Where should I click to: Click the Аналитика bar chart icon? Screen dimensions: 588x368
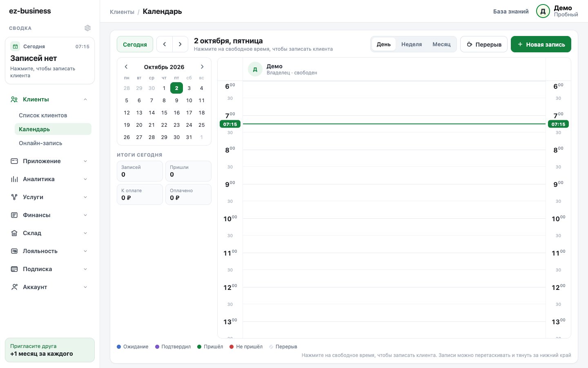14,179
